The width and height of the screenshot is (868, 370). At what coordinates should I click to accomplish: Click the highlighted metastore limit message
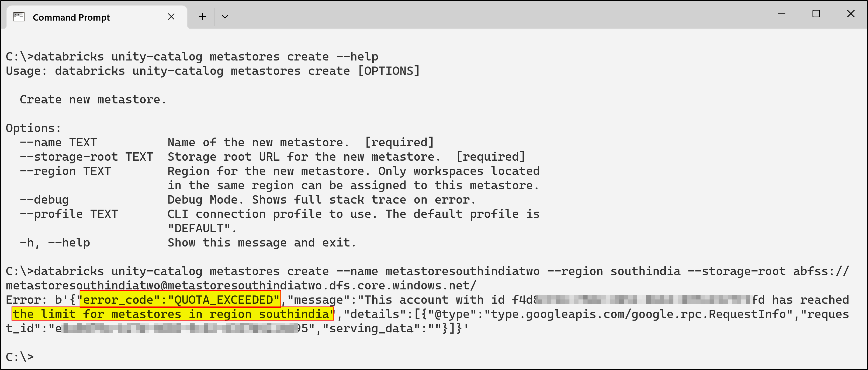point(172,314)
